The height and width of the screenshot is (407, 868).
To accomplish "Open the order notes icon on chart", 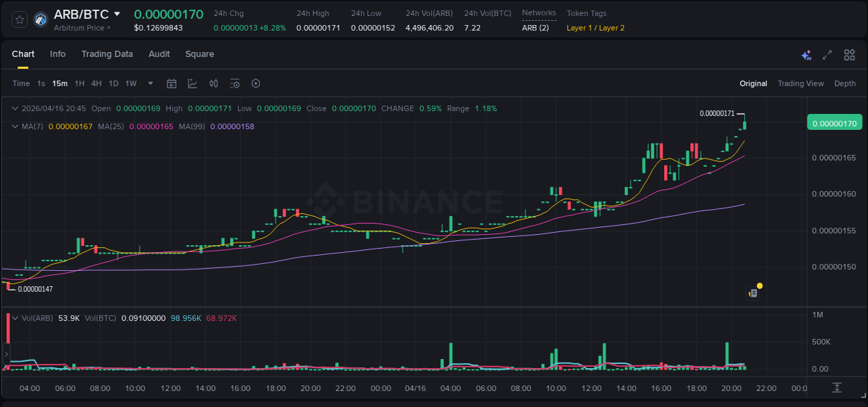I will pyautogui.click(x=752, y=293).
